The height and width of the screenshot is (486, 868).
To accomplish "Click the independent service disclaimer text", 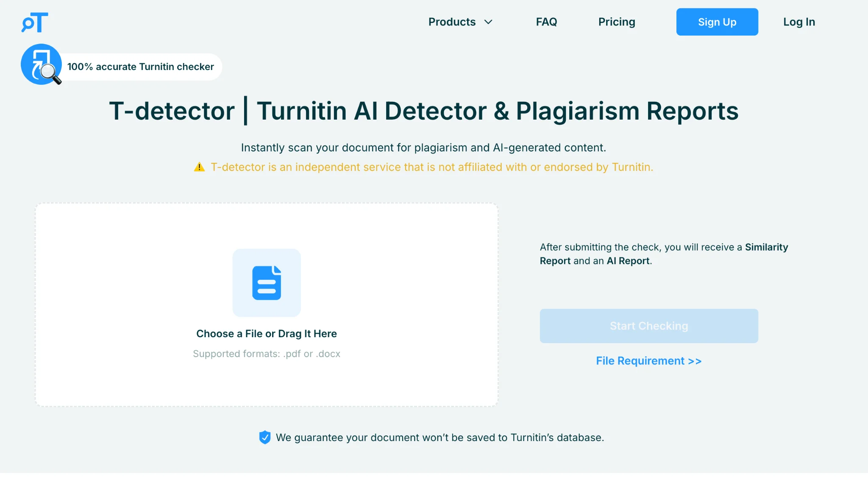I will (x=432, y=167).
